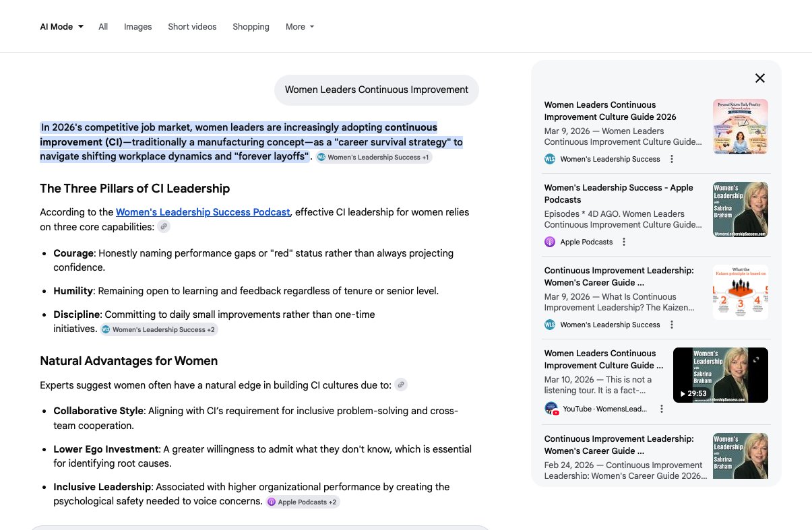Play the 29:53 YouTube video thumbnail
812x530 pixels.
coord(720,375)
